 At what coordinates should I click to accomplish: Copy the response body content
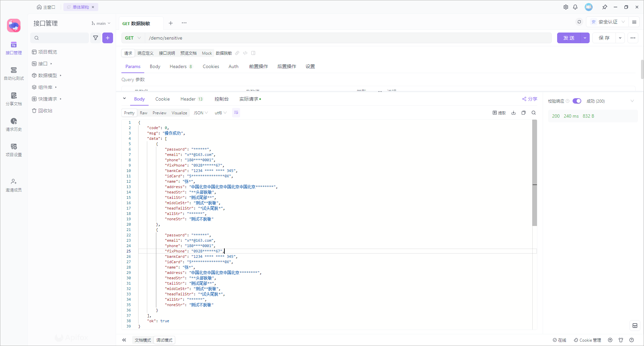click(524, 113)
